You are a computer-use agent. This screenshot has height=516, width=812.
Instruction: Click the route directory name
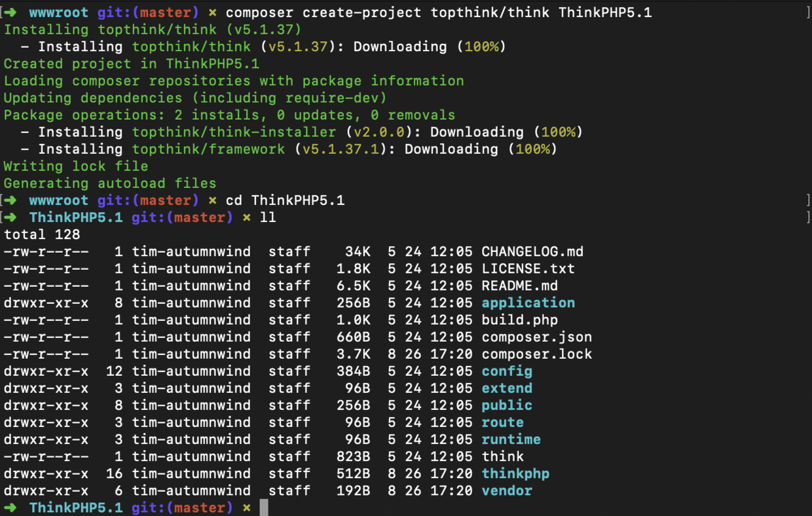point(503,422)
